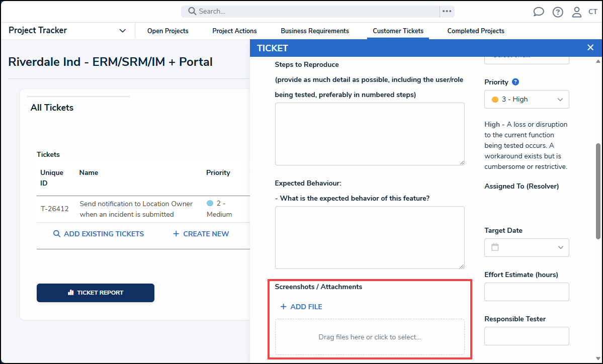Click the Ticket Report button
603x364 pixels.
tap(96, 293)
